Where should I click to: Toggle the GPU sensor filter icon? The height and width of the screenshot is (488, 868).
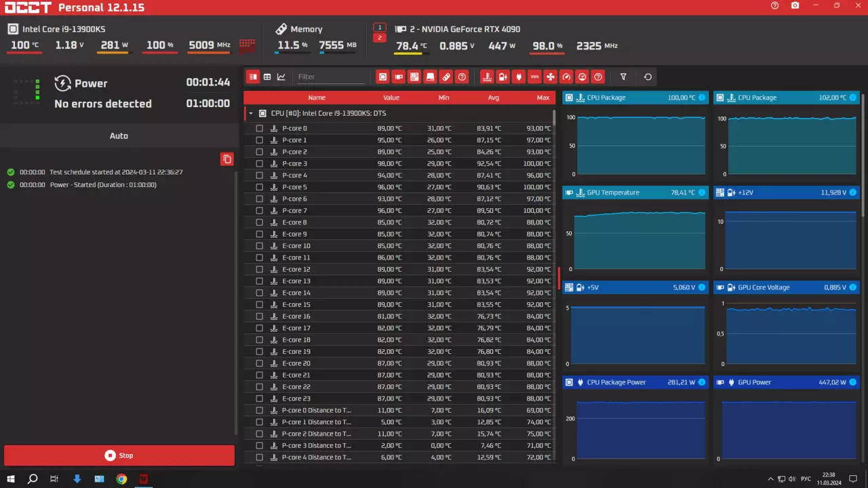pos(398,77)
